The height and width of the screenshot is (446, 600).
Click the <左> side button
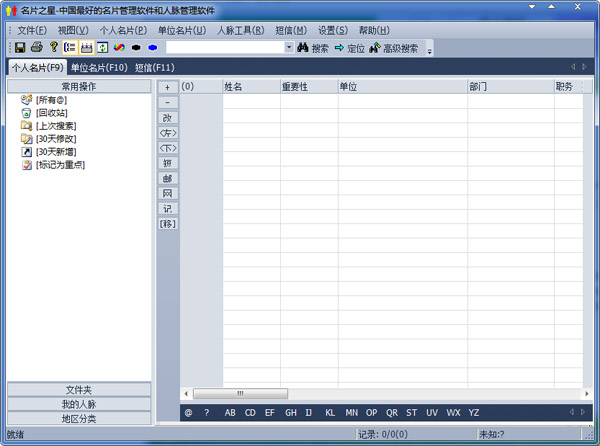pos(168,133)
